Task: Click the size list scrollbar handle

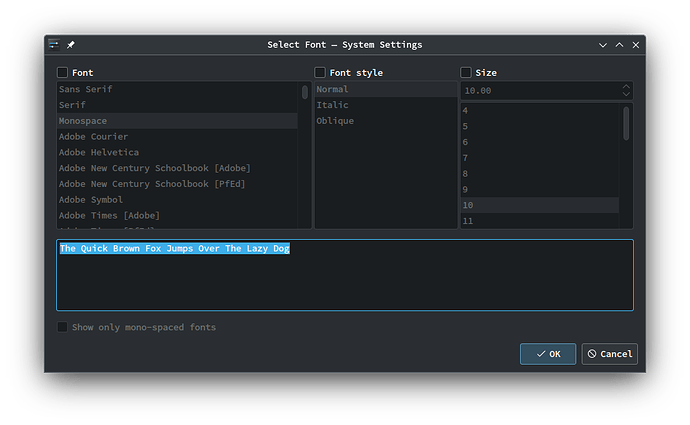Action: pyautogui.click(x=626, y=124)
